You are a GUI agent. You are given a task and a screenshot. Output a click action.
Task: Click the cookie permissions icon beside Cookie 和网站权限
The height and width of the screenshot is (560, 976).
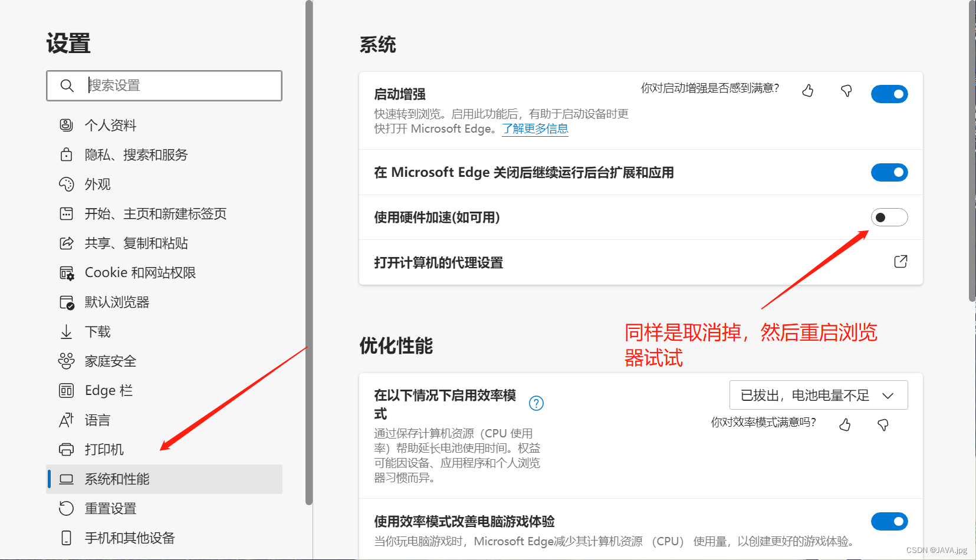click(x=67, y=273)
